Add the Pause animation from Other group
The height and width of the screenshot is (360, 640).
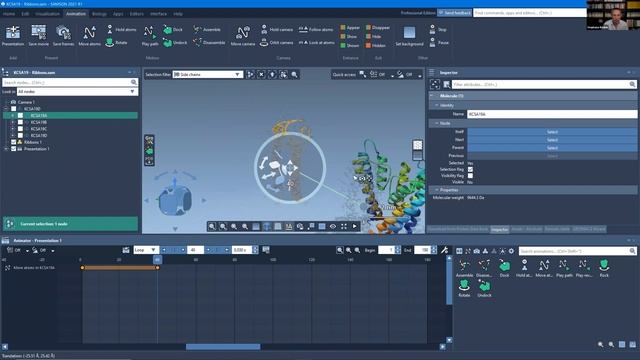pyautogui.click(x=439, y=42)
